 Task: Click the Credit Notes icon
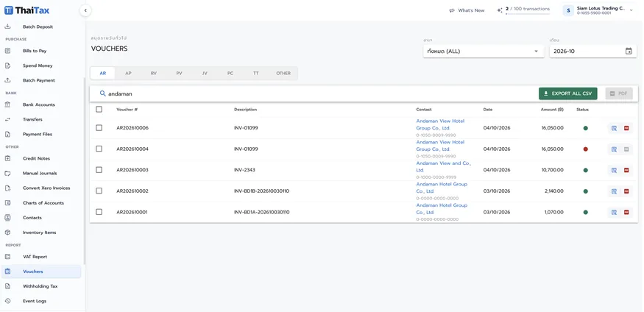(x=7, y=158)
